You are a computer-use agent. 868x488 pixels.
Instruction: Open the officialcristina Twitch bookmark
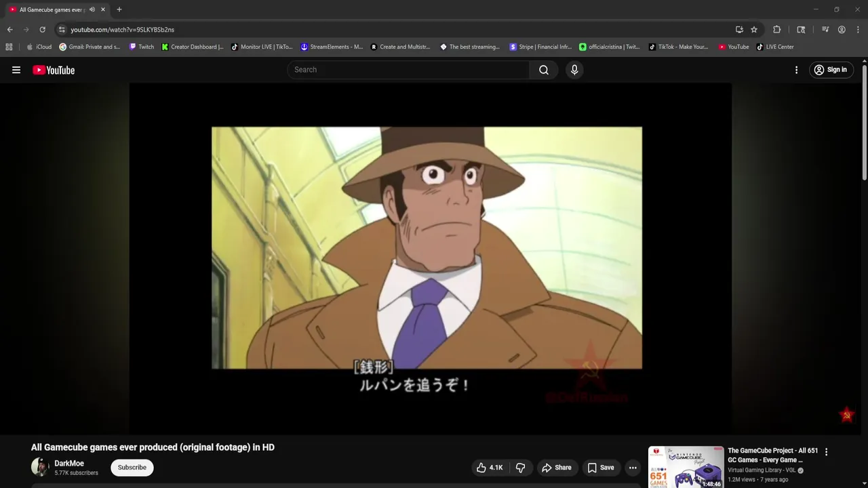[x=610, y=47]
